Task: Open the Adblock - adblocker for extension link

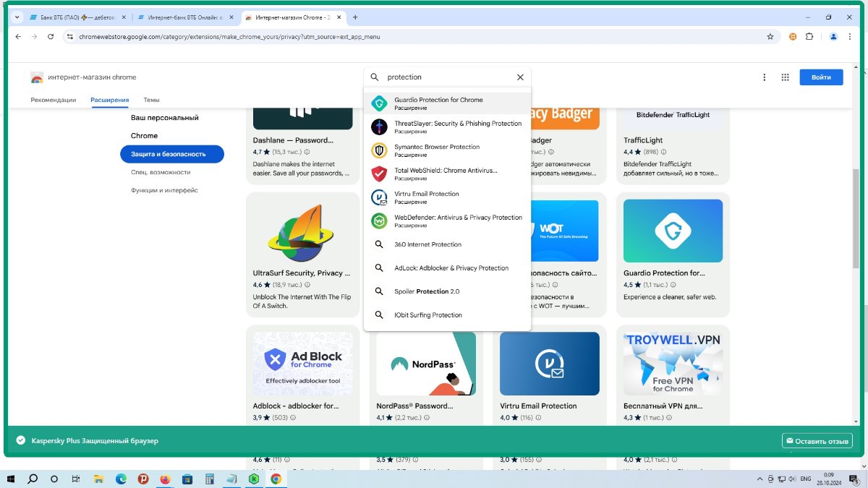Action: pos(296,406)
